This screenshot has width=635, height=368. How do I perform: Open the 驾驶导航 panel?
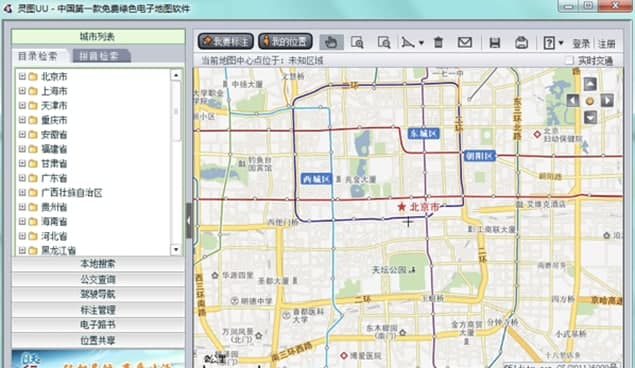point(98,294)
